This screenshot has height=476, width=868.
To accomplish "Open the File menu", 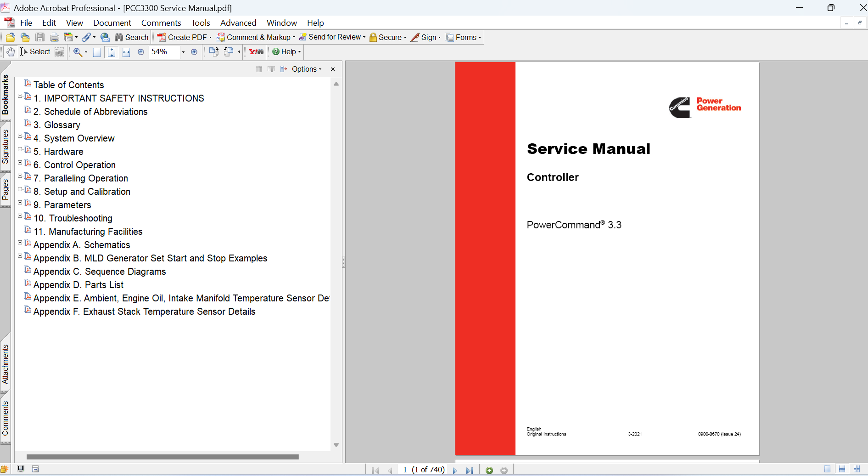I will point(26,23).
